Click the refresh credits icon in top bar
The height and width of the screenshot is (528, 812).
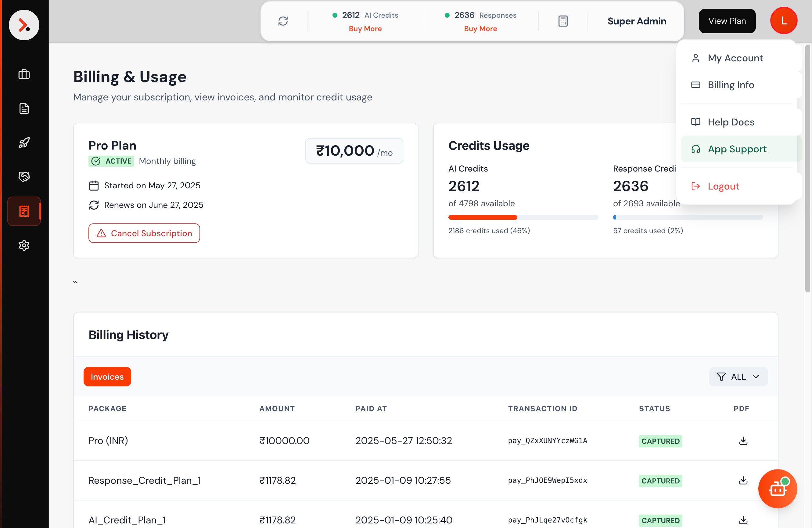pos(283,21)
